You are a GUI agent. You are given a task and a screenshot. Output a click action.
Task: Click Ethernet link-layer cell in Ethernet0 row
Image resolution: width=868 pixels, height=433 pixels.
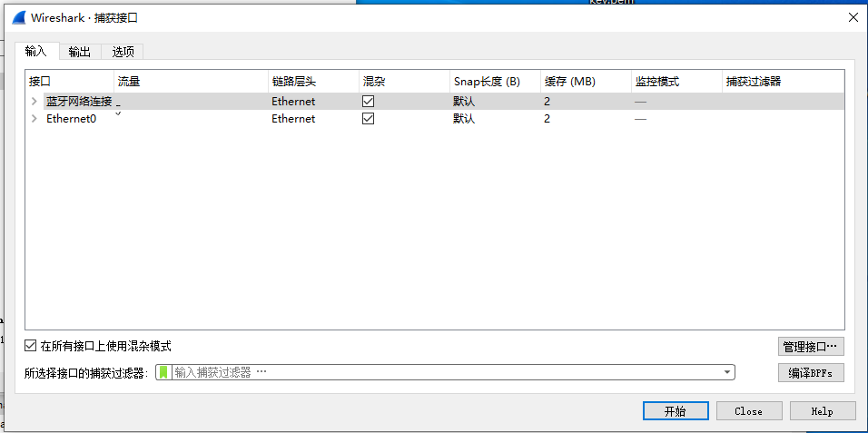[x=293, y=119]
